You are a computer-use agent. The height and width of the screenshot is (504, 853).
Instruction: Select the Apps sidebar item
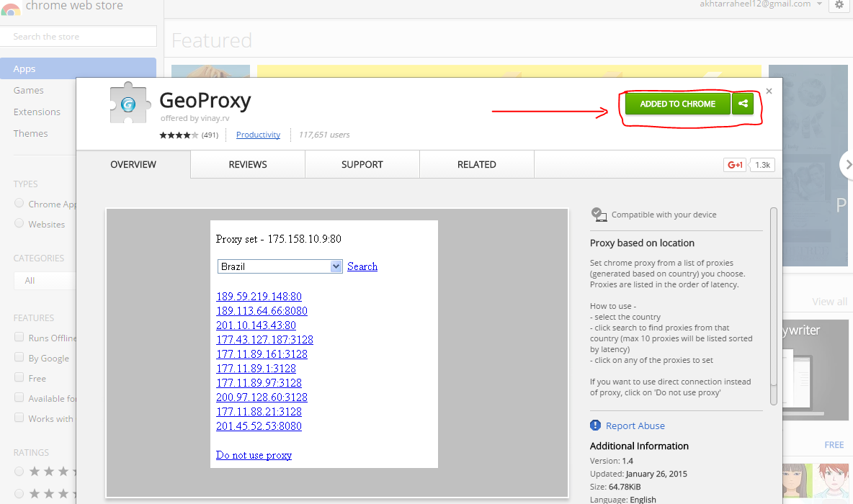(x=78, y=68)
